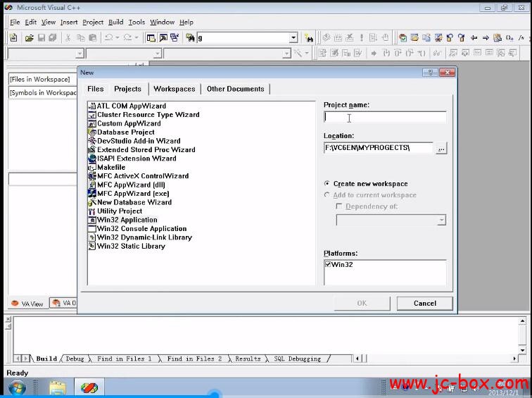Screen dimensions: 532x398
Task: Open the Dependency of dropdown list
Action: click(441, 220)
